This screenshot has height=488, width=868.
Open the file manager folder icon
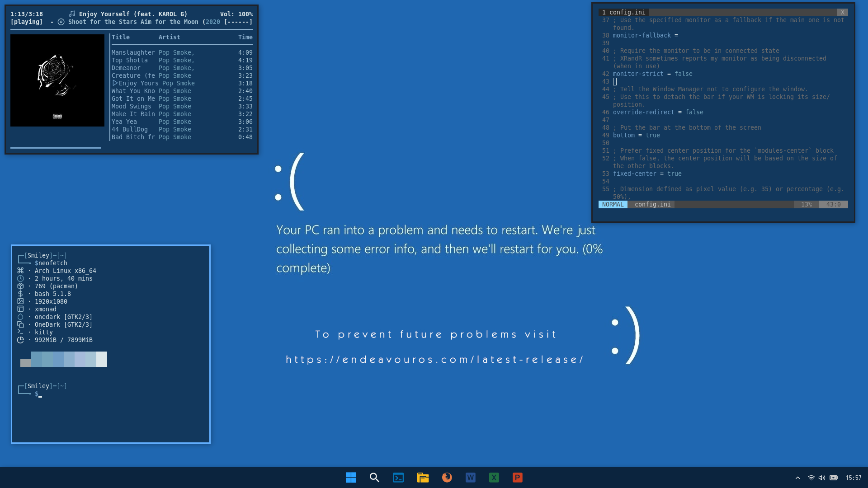423,478
